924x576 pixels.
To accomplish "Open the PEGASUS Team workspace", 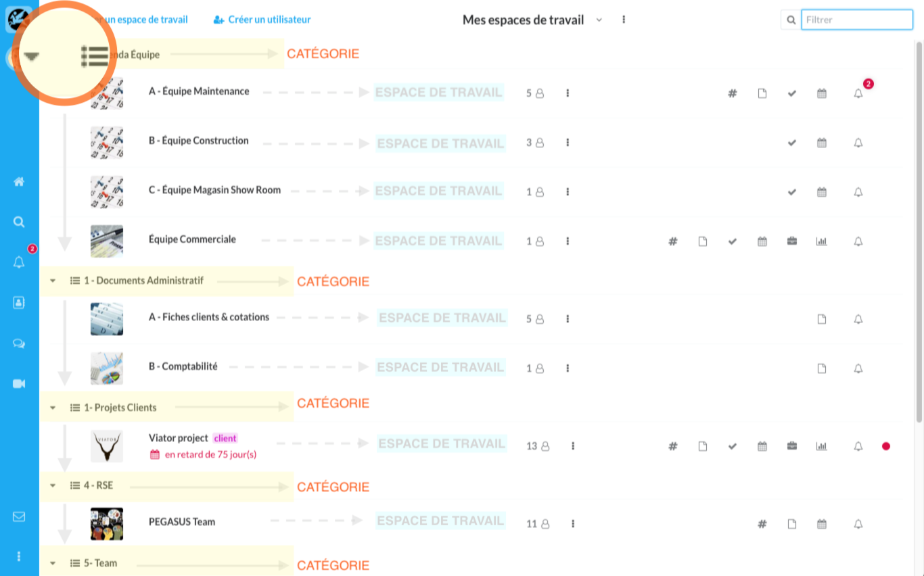I will [x=182, y=522].
